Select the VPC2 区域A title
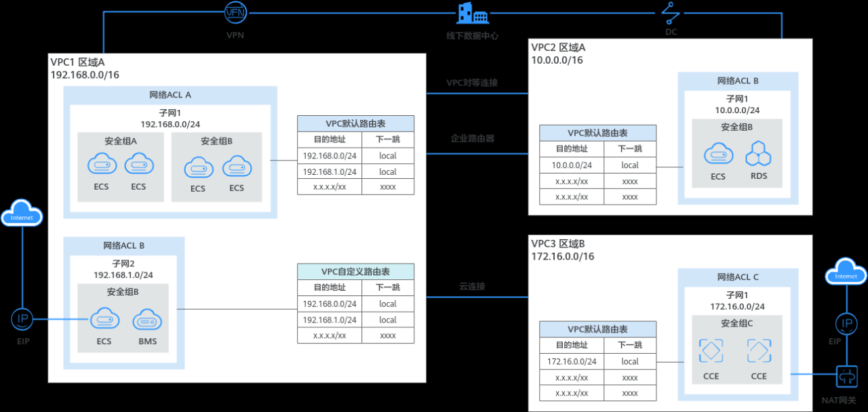The width and height of the screenshot is (868, 412). pos(558,47)
